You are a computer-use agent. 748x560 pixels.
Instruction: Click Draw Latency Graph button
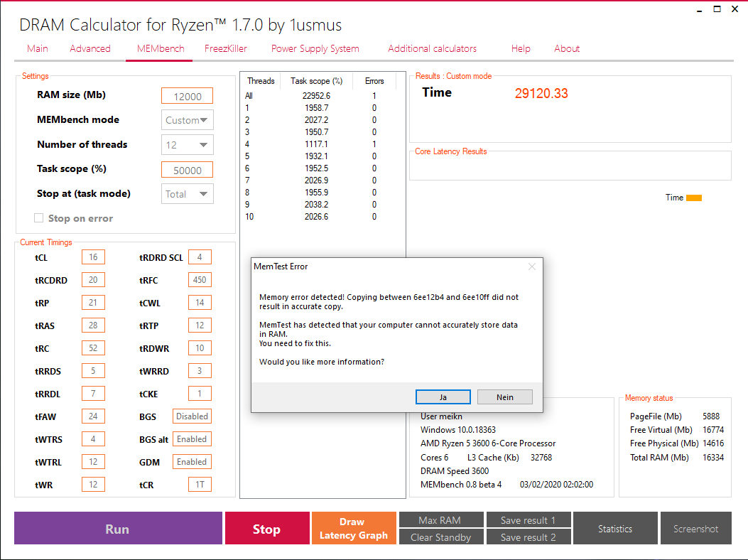click(354, 528)
